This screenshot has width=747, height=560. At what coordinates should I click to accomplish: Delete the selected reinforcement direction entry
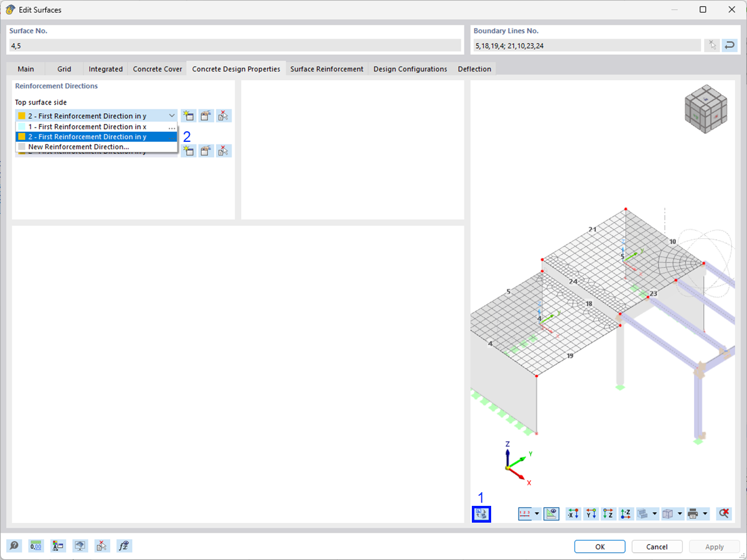click(223, 115)
